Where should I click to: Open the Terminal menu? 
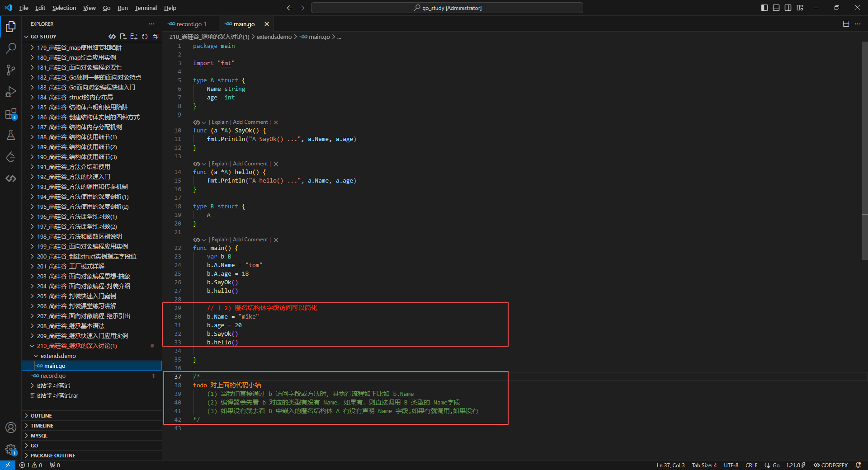click(x=146, y=8)
